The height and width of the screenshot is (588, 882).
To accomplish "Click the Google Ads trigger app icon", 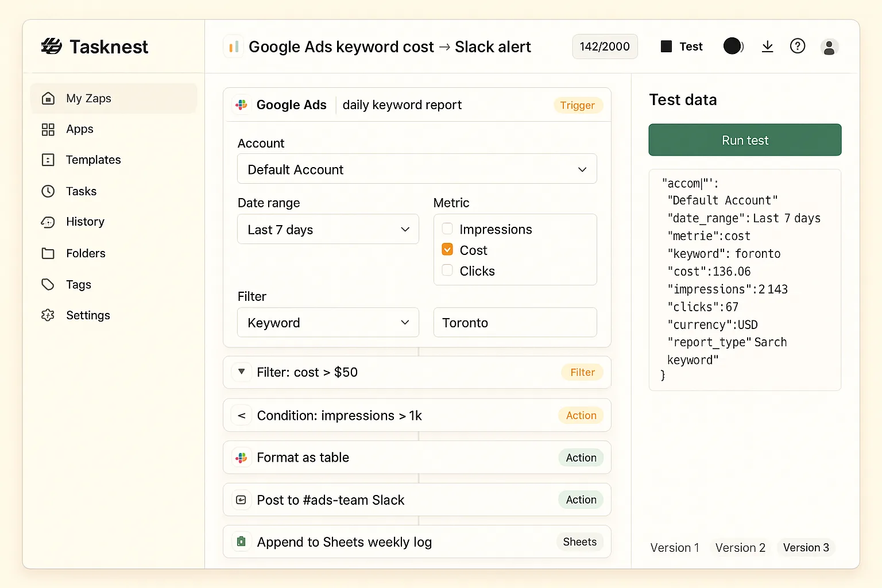I will 242,105.
